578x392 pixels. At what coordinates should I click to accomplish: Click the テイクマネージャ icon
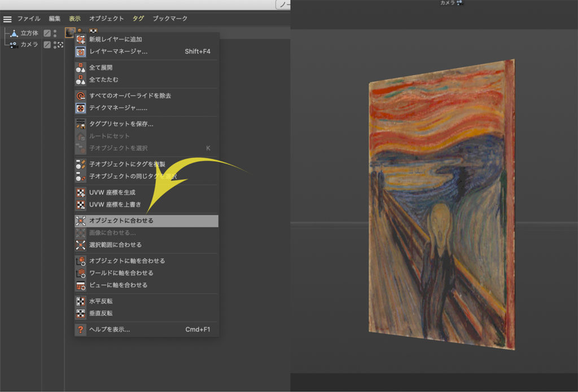[x=80, y=108]
